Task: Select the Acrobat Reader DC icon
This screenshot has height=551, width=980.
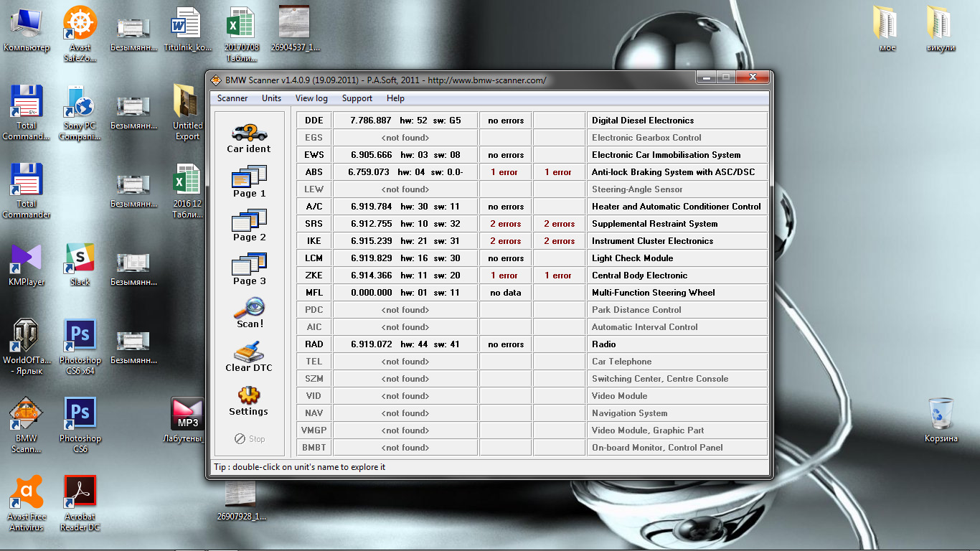Action: (80, 504)
